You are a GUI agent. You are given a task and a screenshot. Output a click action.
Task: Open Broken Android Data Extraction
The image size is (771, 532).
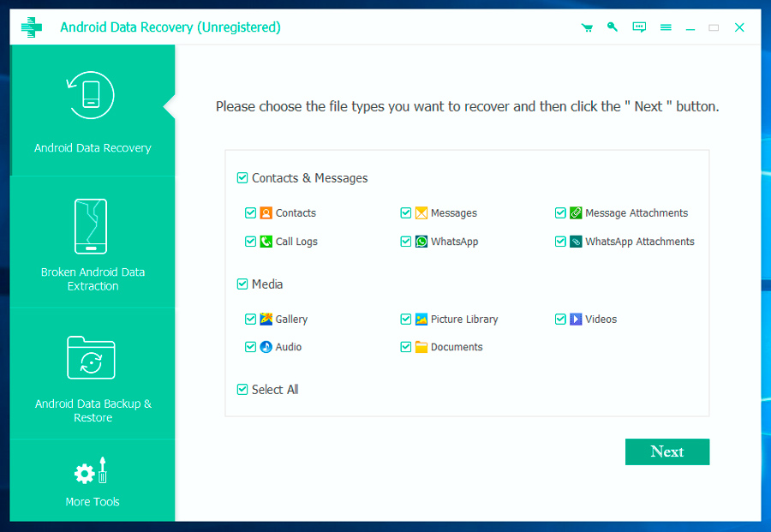point(93,242)
